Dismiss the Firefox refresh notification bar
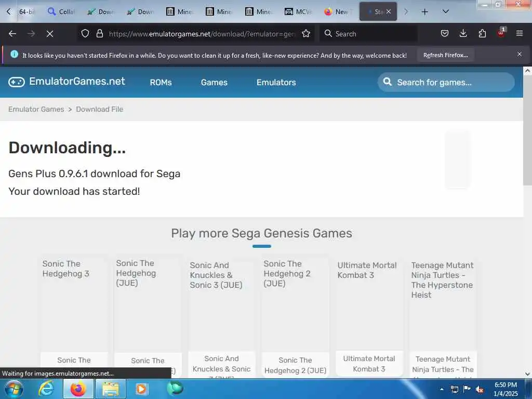The height and width of the screenshot is (399, 532). coord(520,54)
